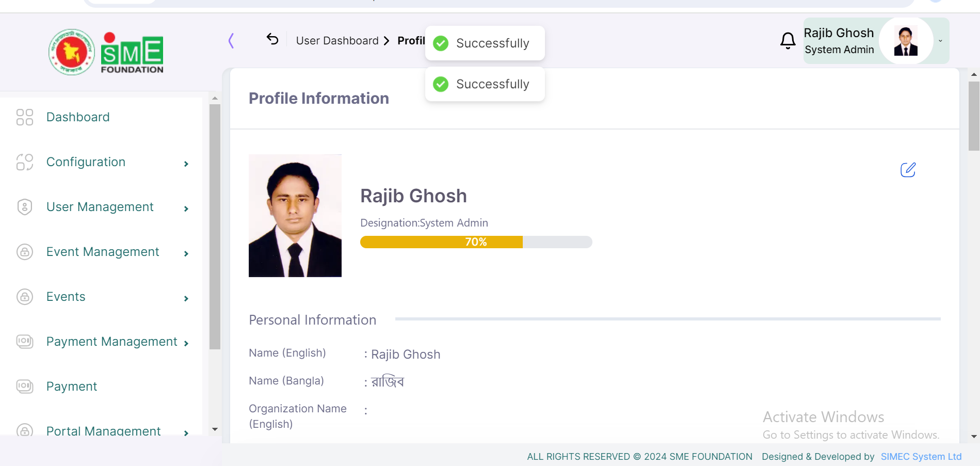The image size is (980, 466).
Task: Click the Bangladesh government emblem
Action: tap(72, 52)
